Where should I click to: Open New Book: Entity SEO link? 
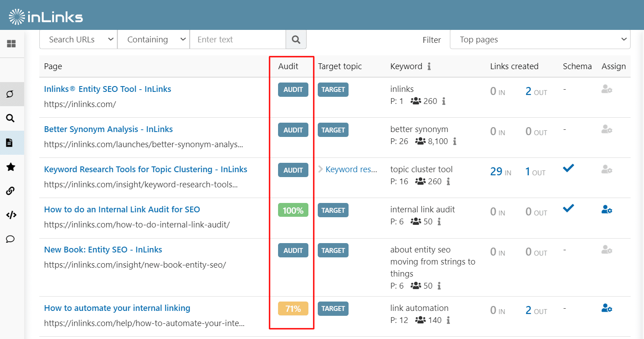tap(103, 250)
